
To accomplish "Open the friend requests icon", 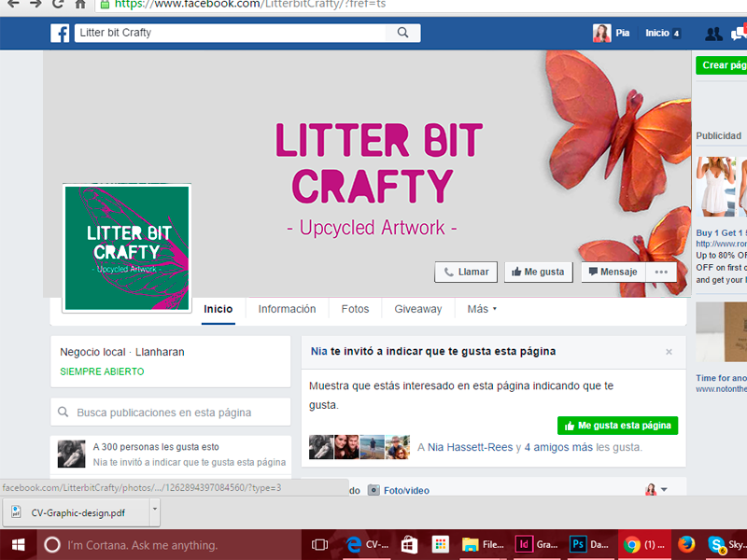I will tap(713, 34).
